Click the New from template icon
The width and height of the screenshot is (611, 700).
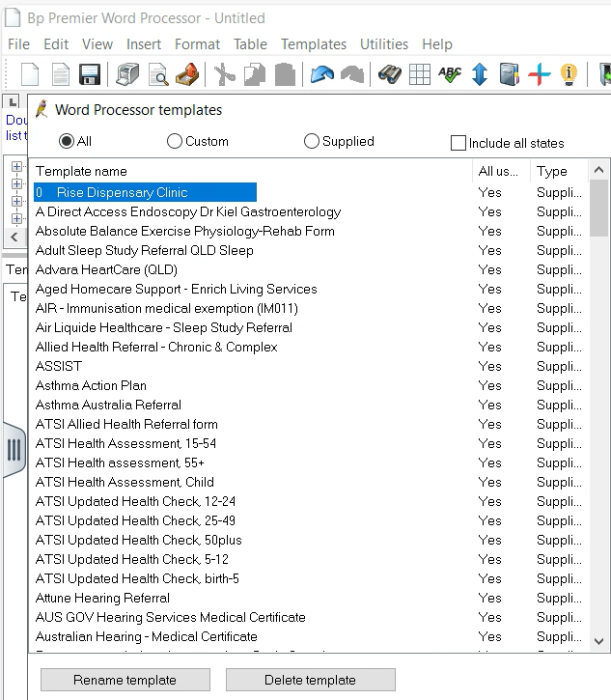coord(60,74)
